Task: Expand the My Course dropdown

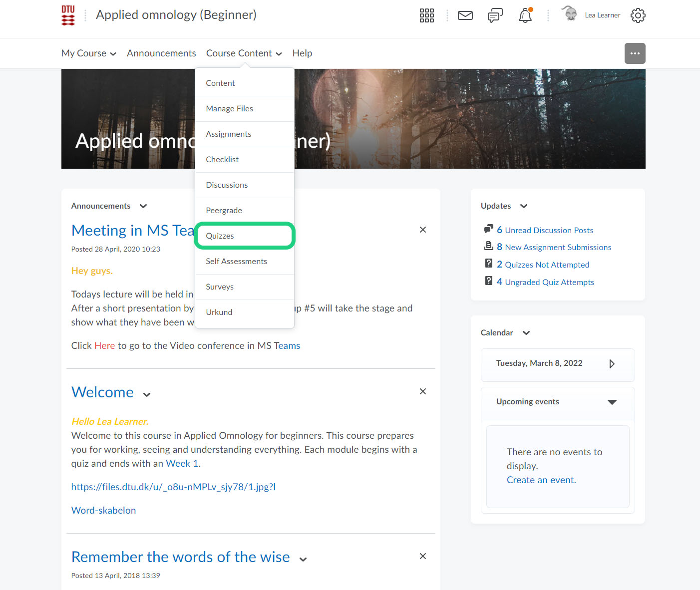Action: click(x=89, y=53)
